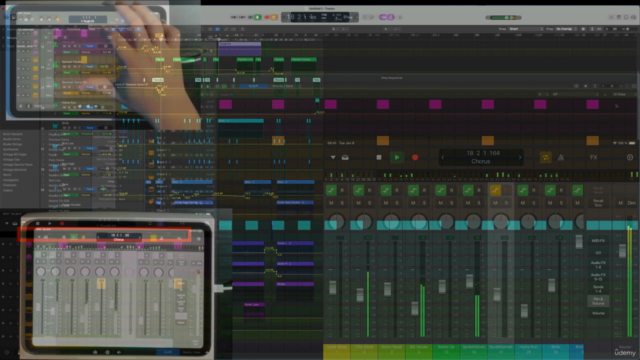Click play in Logic Pro main toolbar
Image resolution: width=640 pixels, height=360 pixels.
[x=258, y=17]
